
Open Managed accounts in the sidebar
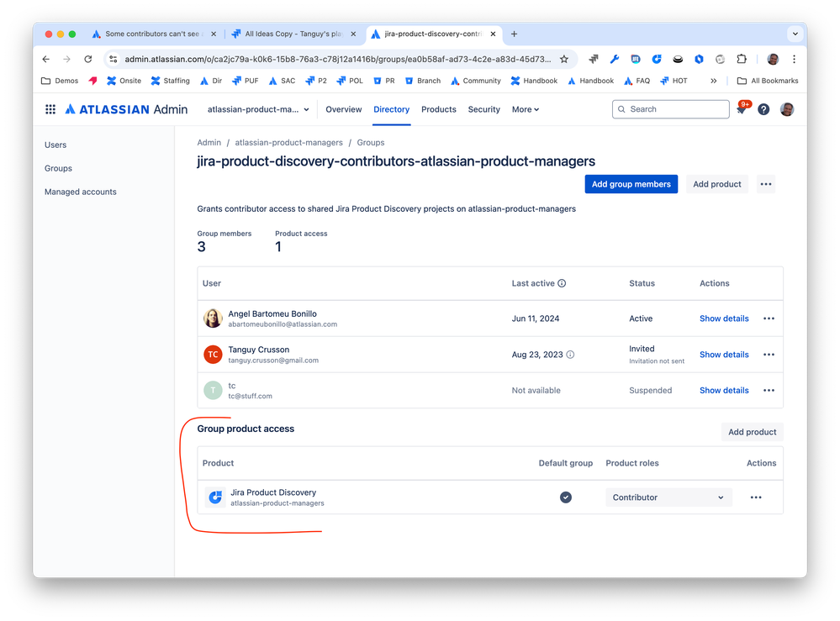click(x=81, y=192)
